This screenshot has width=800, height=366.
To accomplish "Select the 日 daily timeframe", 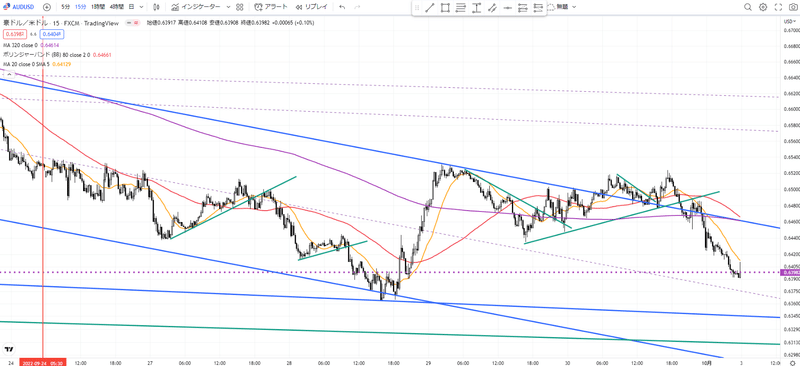I will (x=131, y=7).
